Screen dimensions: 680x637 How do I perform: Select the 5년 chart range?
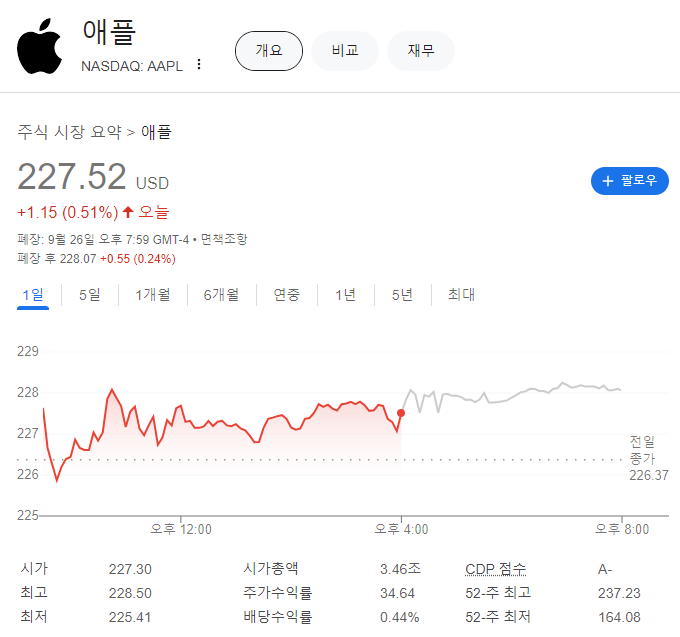[x=402, y=295]
